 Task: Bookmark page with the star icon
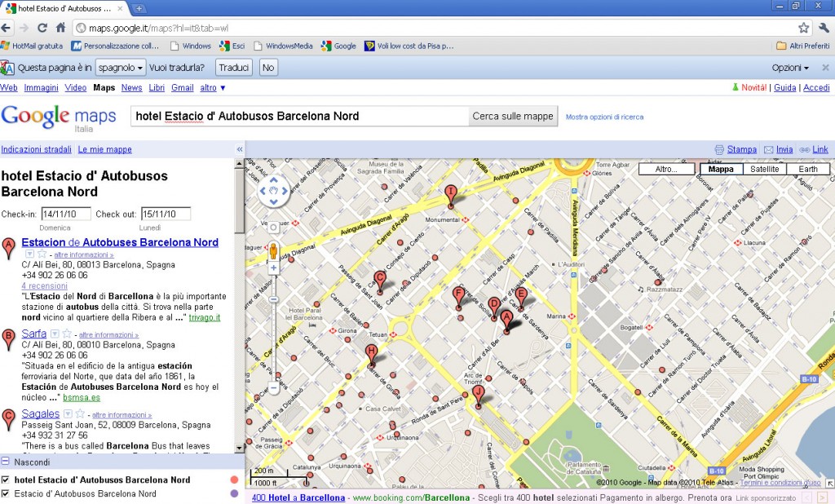803,28
